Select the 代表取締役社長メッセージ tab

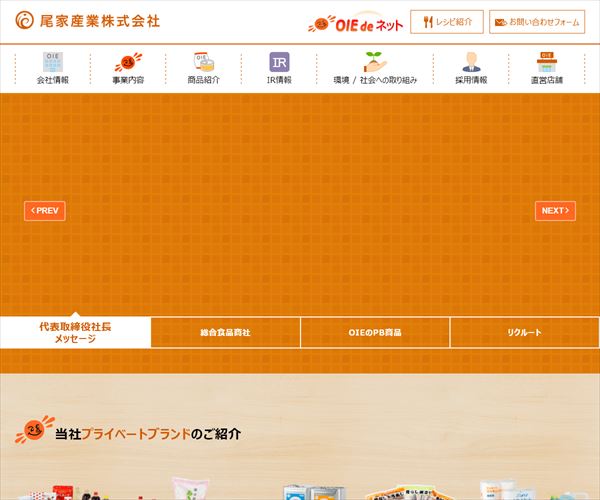click(75, 332)
